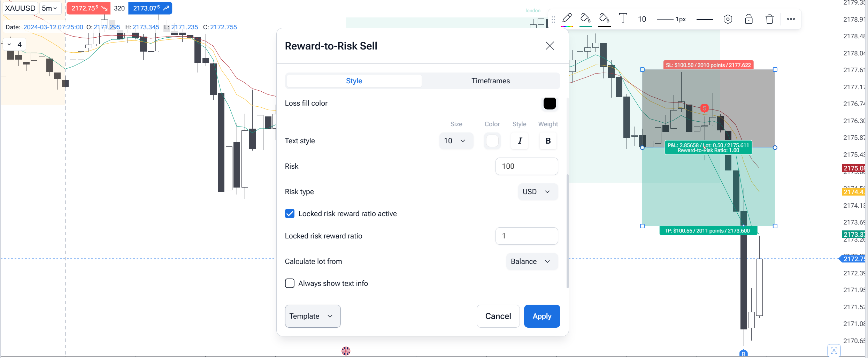This screenshot has height=358, width=868.
Task: Open the three-dots more options menu
Action: click(791, 19)
